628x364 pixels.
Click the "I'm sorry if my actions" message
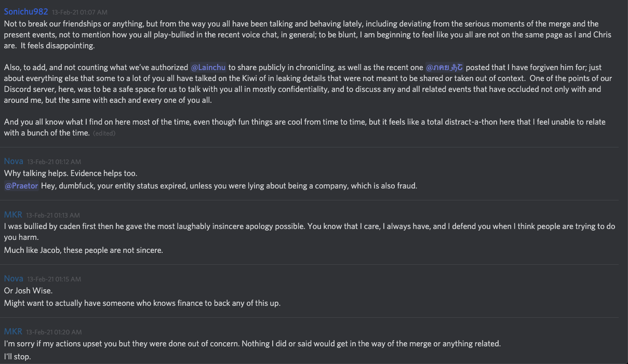(252, 344)
